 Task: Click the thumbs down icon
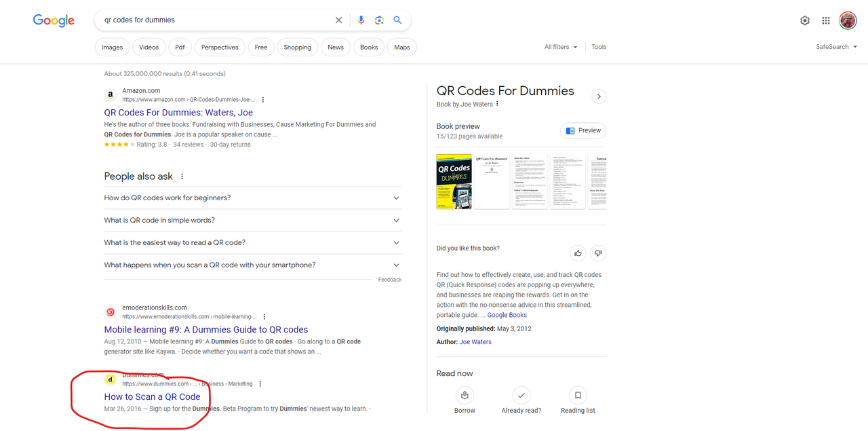[x=598, y=253]
